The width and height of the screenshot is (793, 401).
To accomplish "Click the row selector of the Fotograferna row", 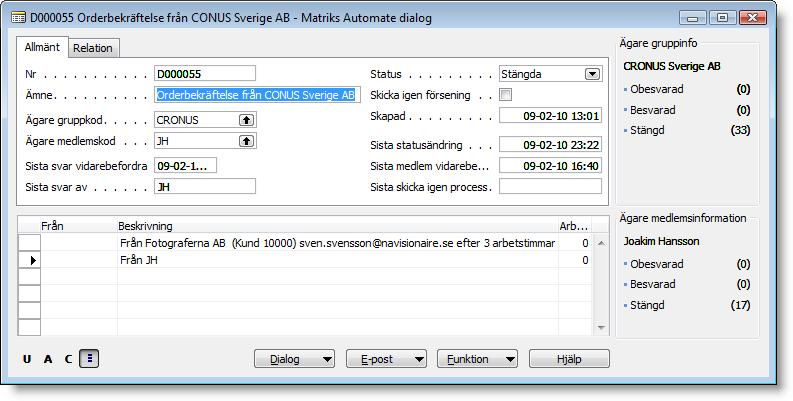I will coord(29,243).
